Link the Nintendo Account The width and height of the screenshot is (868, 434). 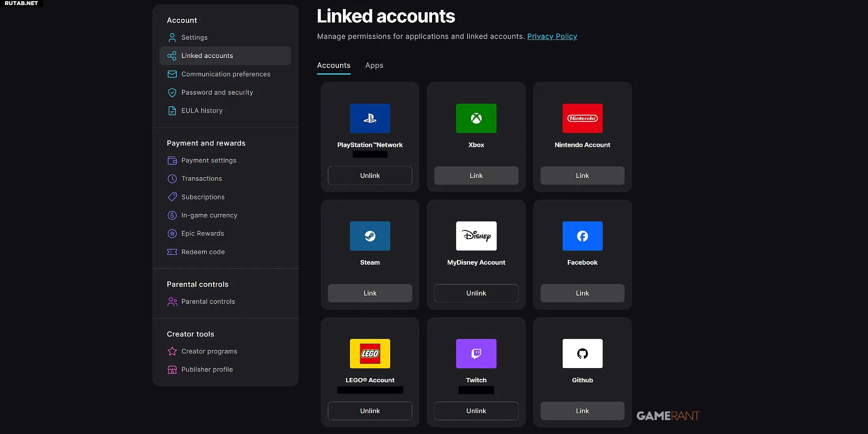coord(582,176)
